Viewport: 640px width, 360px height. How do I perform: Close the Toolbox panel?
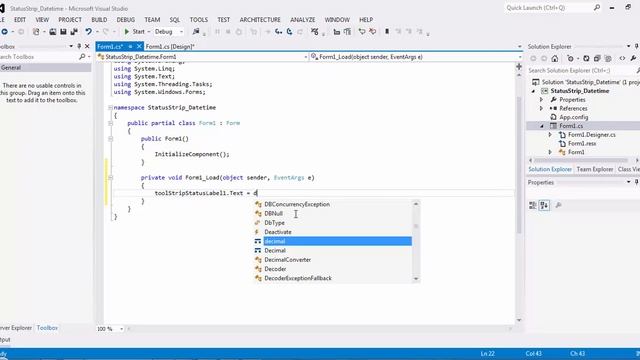coord(87,47)
